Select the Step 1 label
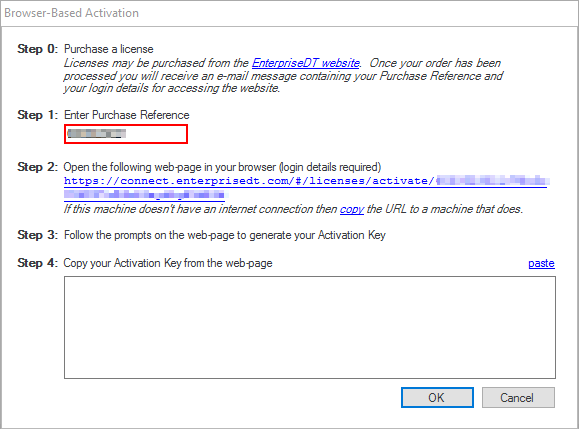579x429 pixels. (x=37, y=115)
